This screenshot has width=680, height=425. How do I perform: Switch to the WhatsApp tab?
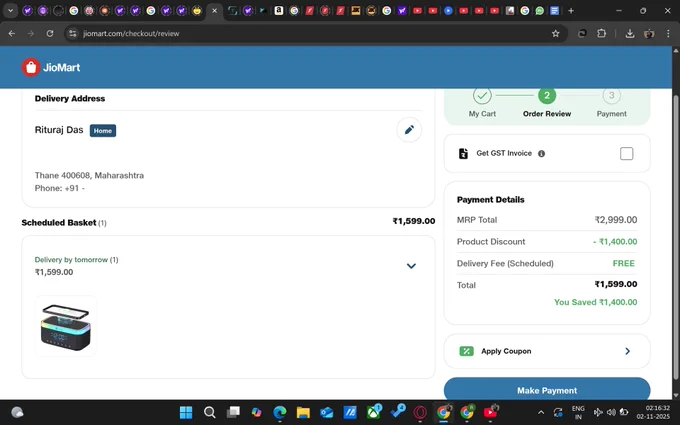pyautogui.click(x=539, y=10)
